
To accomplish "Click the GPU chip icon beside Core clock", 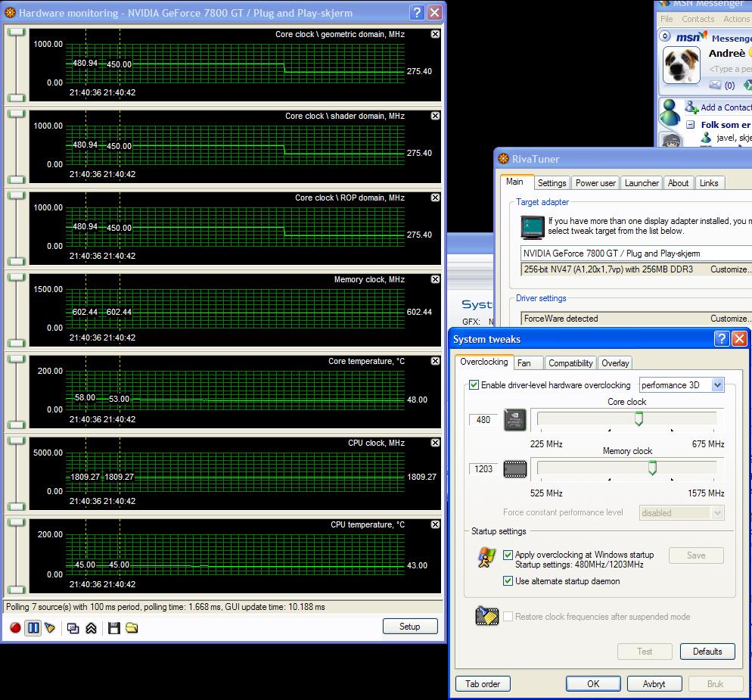I will [x=515, y=420].
